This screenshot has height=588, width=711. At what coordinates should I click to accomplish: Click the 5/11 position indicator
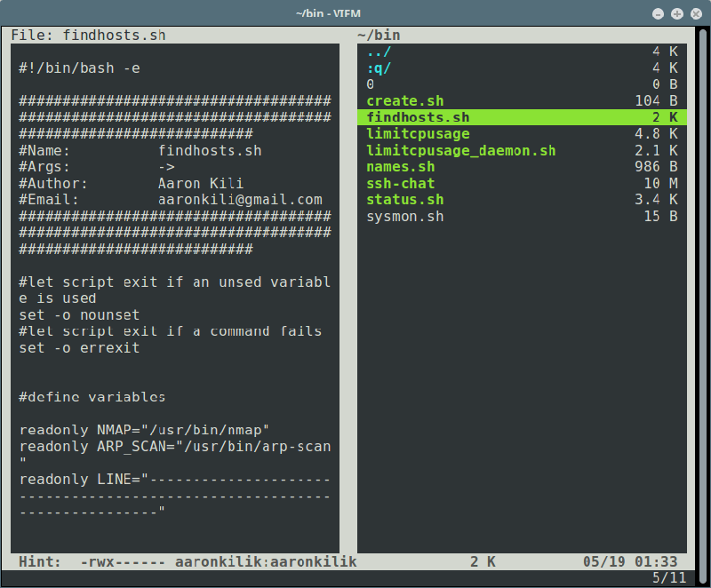tap(669, 577)
